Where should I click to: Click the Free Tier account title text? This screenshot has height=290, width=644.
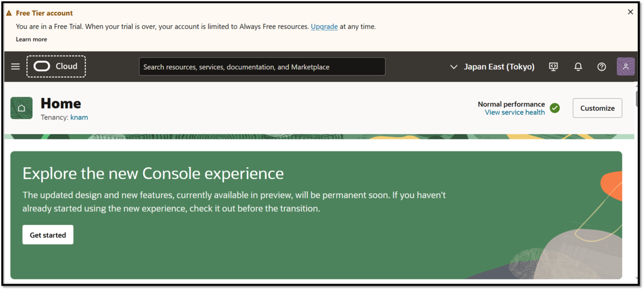pyautogui.click(x=44, y=13)
